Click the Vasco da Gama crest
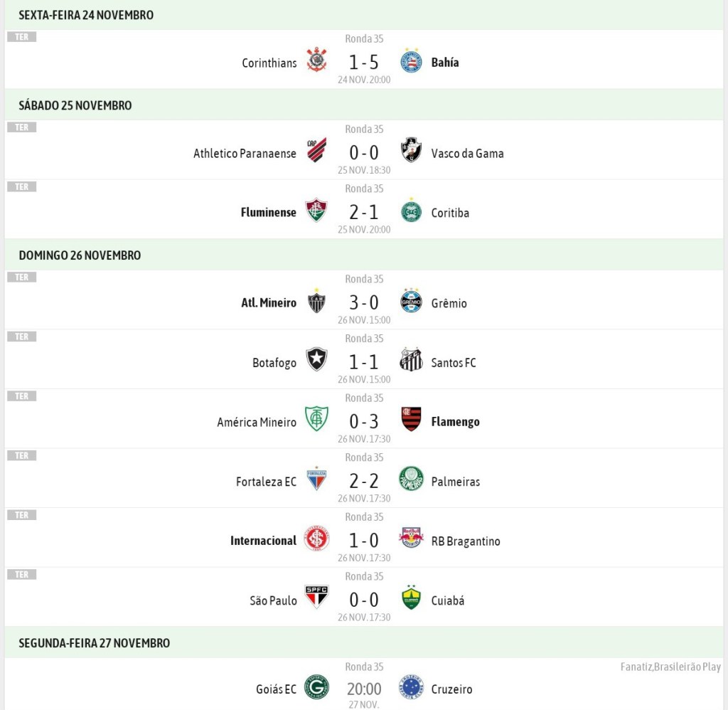The image size is (728, 710). click(x=411, y=150)
